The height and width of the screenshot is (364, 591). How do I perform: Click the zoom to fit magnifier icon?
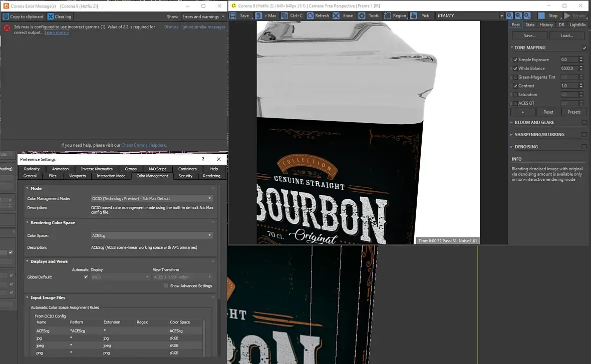(x=527, y=16)
